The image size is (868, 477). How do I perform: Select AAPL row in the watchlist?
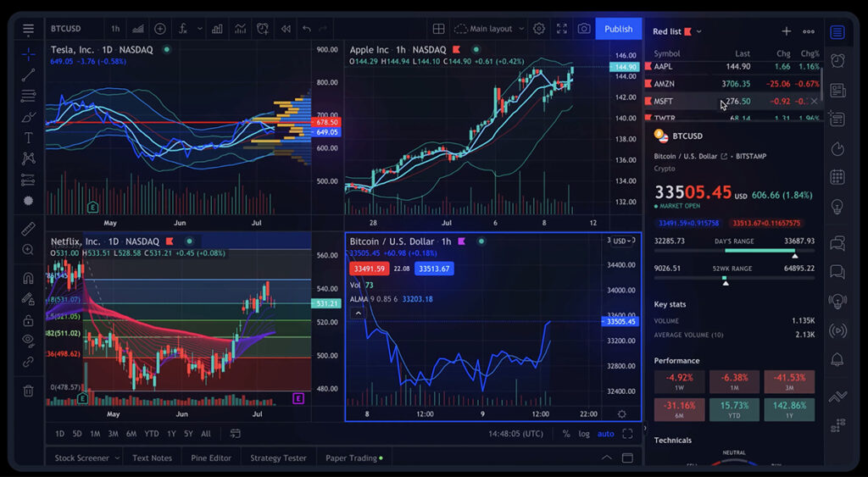[733, 66]
